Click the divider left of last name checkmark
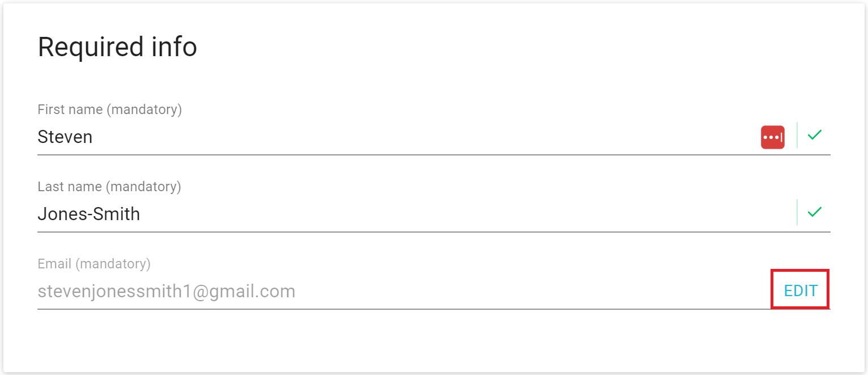 797,212
